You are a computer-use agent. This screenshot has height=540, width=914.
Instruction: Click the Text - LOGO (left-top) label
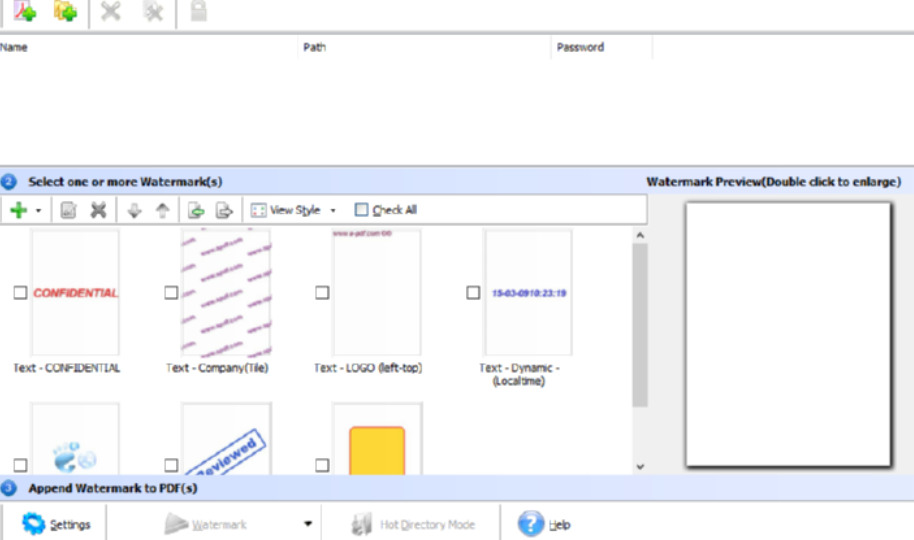click(368, 368)
